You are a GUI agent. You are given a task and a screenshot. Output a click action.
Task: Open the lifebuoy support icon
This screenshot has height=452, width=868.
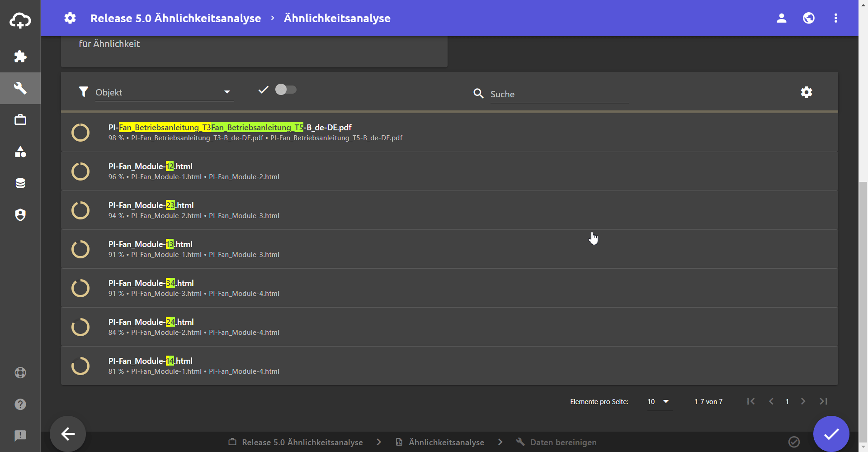click(20, 373)
